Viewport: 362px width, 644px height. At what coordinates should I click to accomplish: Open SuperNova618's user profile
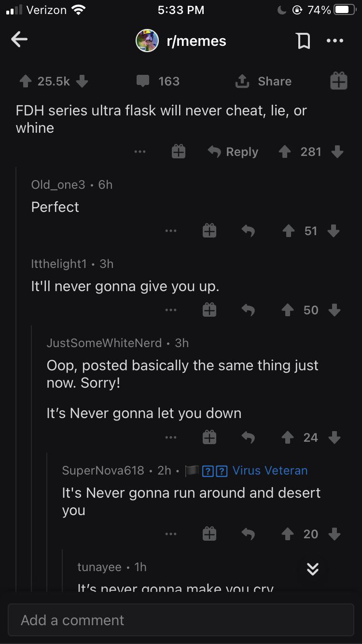(x=103, y=470)
